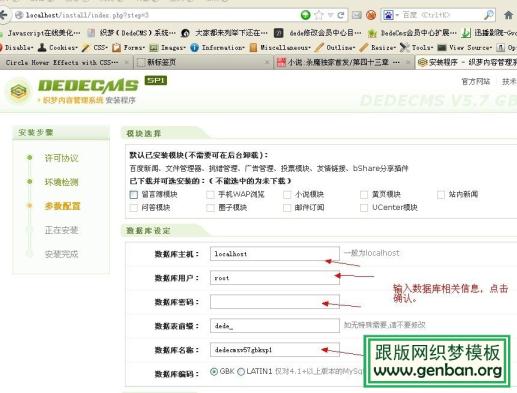This screenshot has width=517, height=393.
Task: Click the search magnifier icon in search box
Action: pyautogui.click(x=489, y=15)
